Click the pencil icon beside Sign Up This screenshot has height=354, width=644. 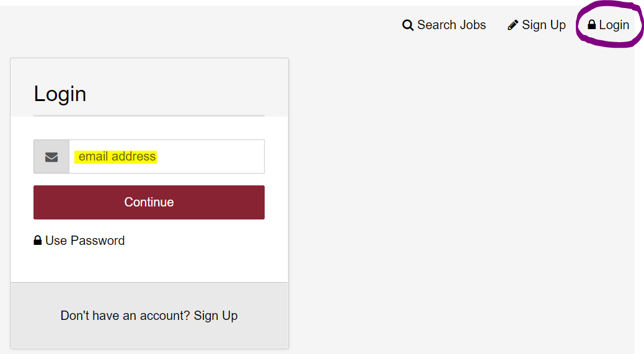coord(513,25)
